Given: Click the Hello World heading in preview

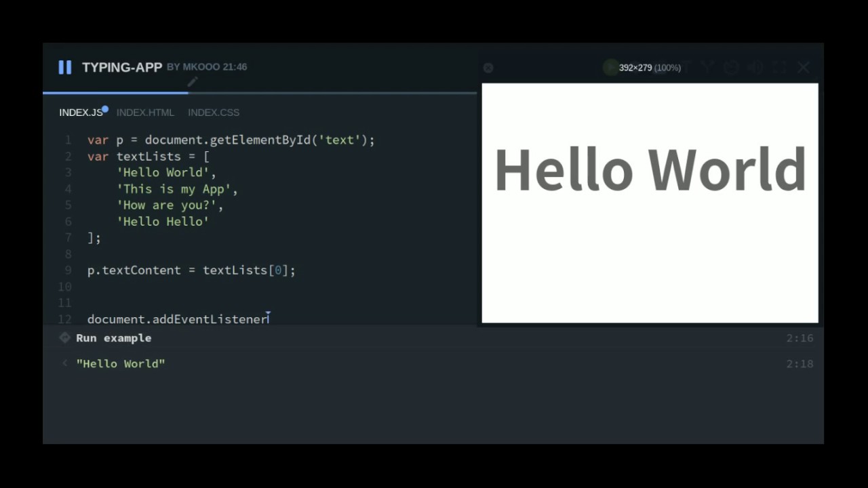Looking at the screenshot, I should 650,169.
